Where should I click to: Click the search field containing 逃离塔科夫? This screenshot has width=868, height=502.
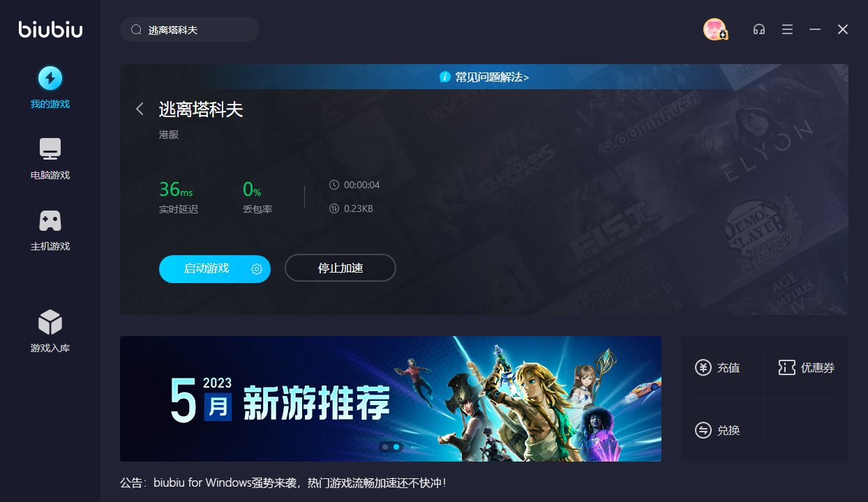190,30
